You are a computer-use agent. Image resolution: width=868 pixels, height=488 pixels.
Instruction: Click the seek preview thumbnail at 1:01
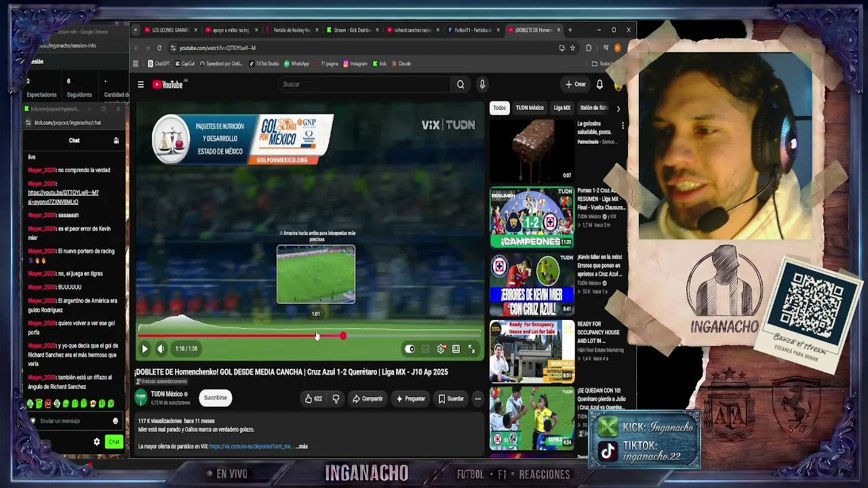[316, 274]
